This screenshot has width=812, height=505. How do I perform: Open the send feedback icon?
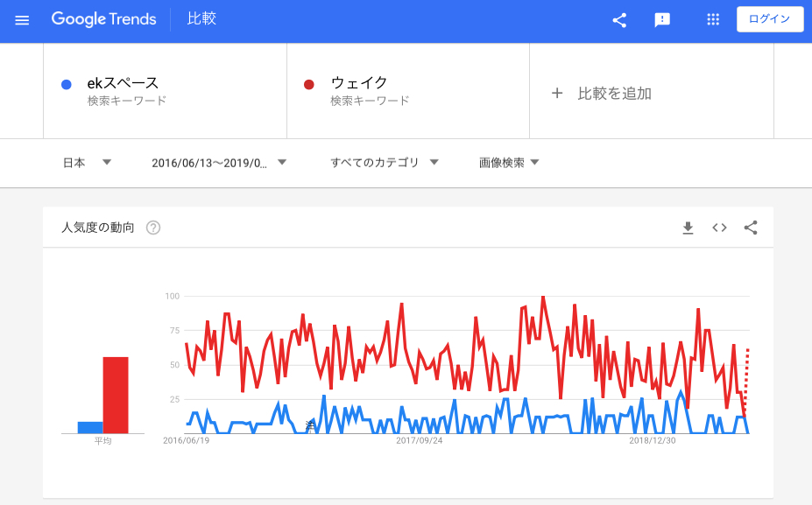(662, 20)
